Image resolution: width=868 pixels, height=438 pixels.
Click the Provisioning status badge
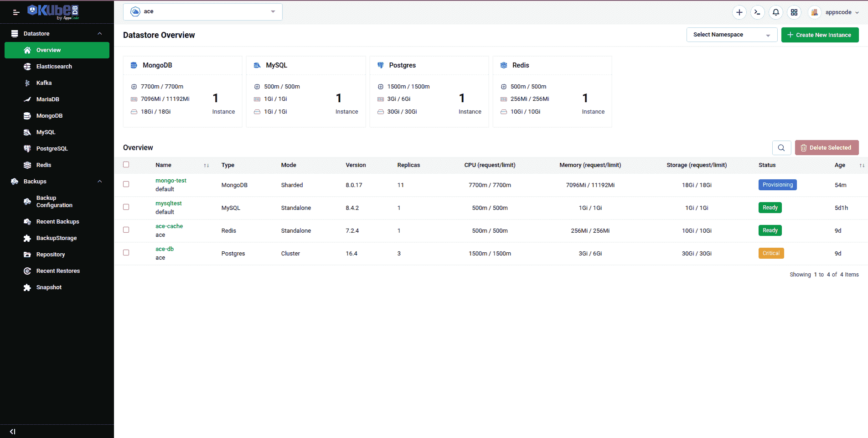778,185
